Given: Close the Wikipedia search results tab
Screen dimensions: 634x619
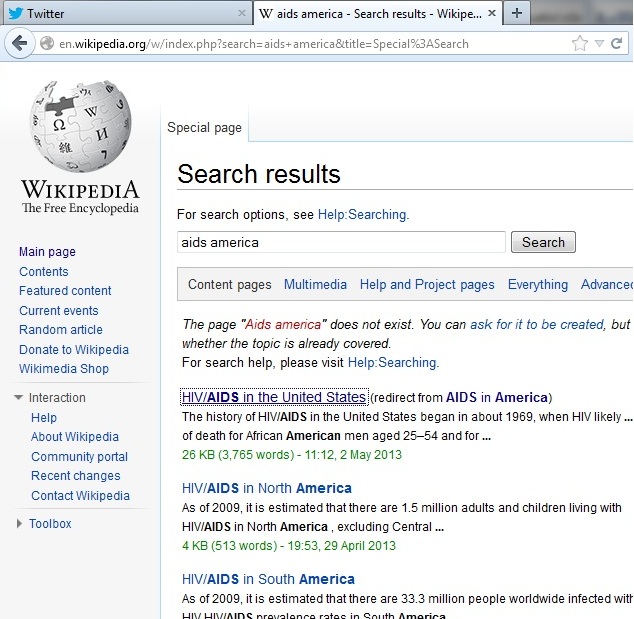Looking at the screenshot, I should point(492,13).
